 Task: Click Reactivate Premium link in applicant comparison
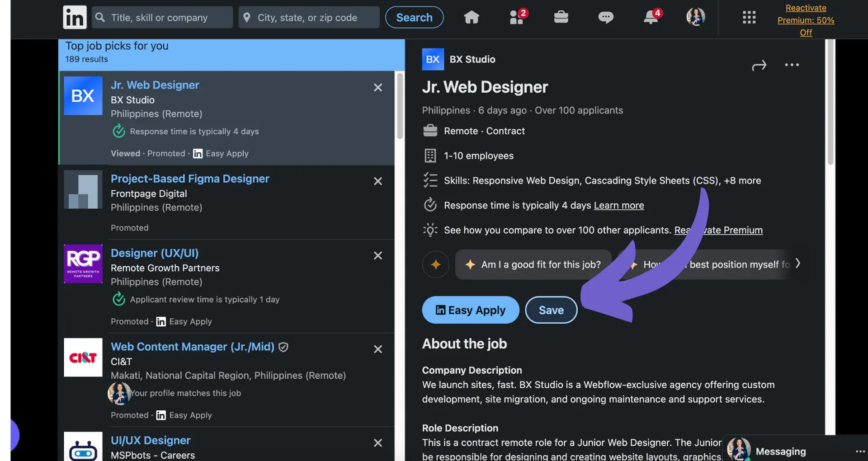pos(718,230)
